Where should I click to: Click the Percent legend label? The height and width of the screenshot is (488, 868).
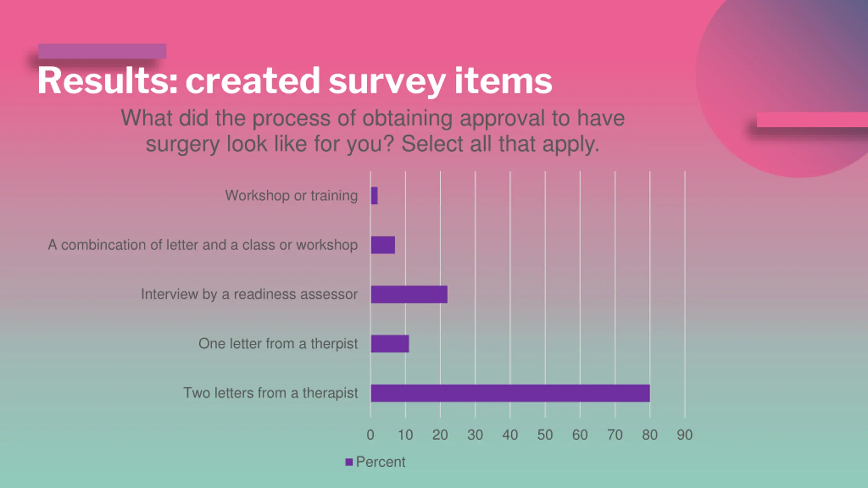380,462
